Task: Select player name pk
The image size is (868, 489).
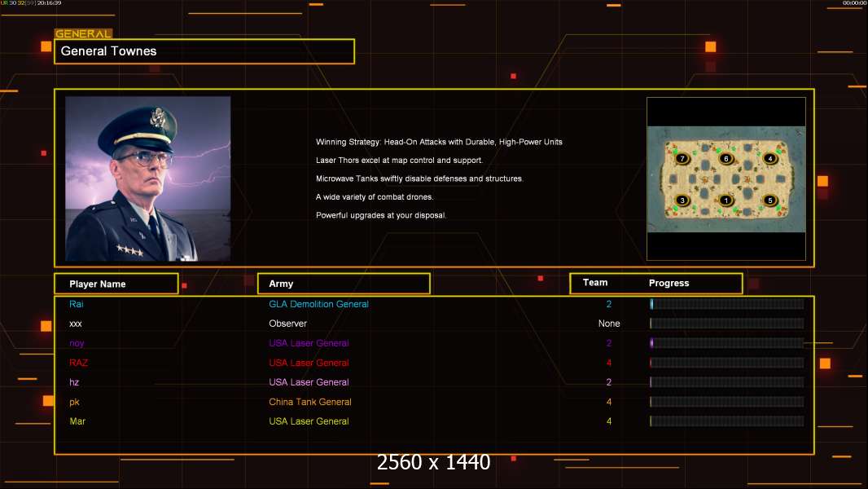Action: coord(74,402)
